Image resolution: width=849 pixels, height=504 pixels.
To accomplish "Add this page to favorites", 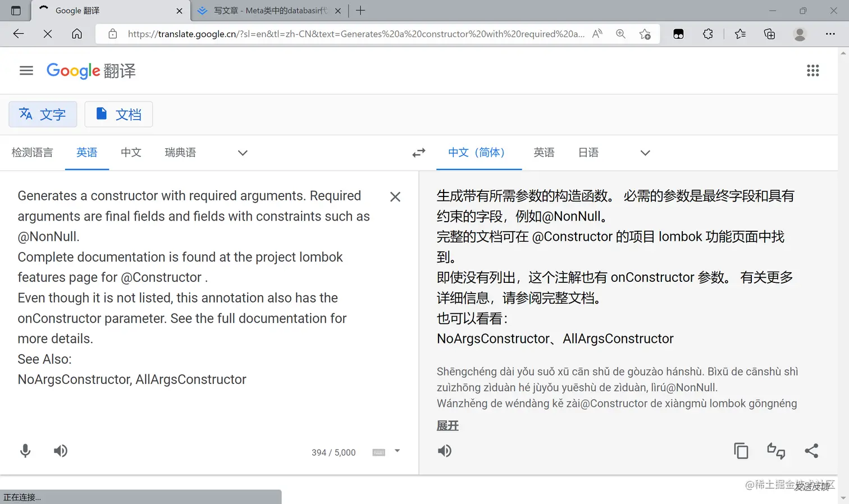I will 645,34.
